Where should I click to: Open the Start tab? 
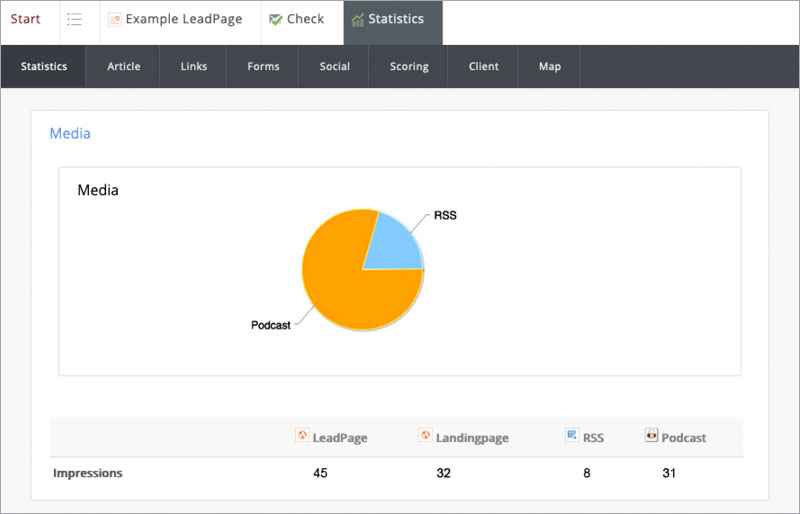pyautogui.click(x=26, y=20)
